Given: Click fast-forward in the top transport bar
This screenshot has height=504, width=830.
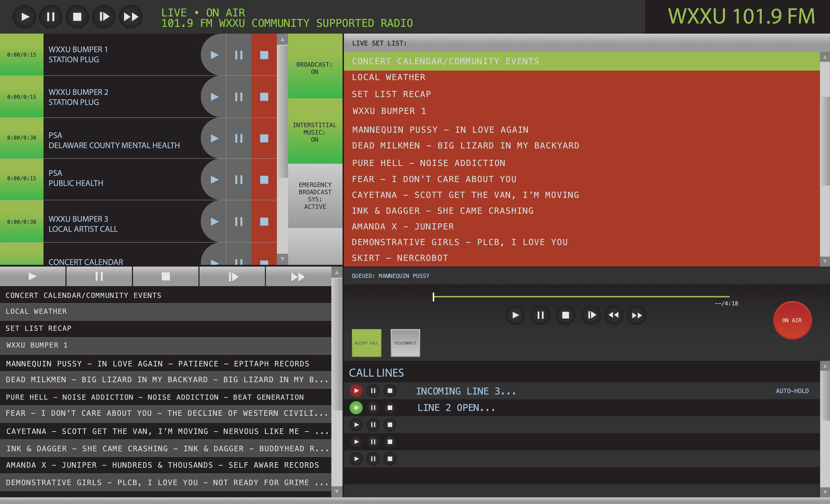Looking at the screenshot, I should point(131,16).
